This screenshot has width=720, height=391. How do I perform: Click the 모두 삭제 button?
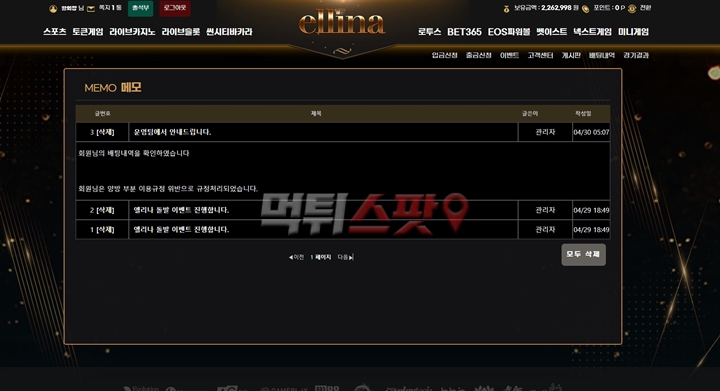click(x=584, y=255)
